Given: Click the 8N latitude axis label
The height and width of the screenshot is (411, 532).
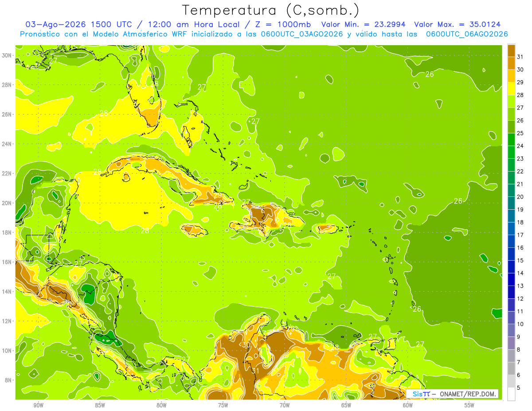Looking at the screenshot, I should click(x=8, y=380).
